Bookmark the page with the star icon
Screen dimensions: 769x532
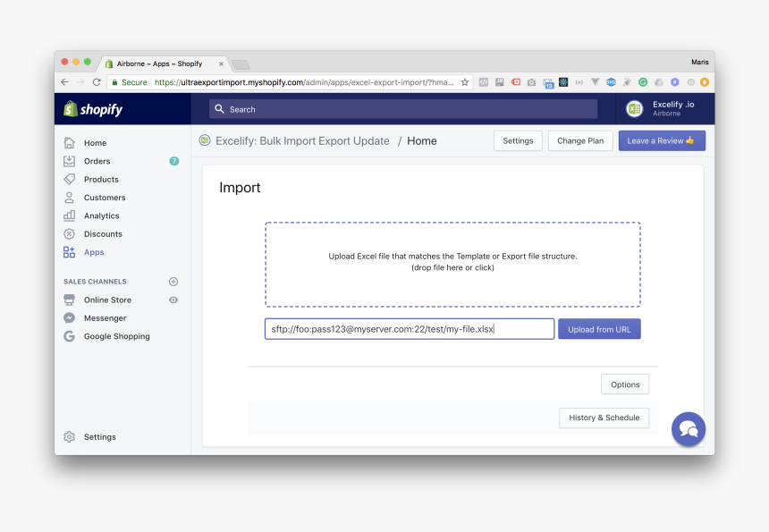(464, 82)
